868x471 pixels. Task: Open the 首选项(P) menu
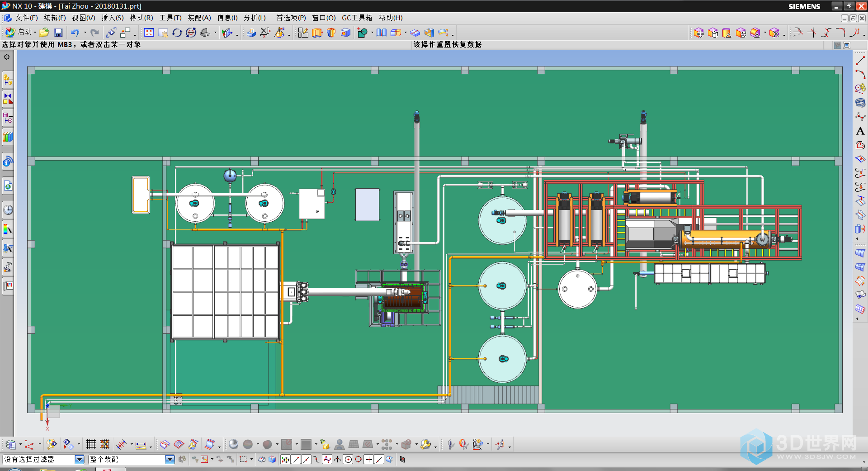tap(291, 18)
